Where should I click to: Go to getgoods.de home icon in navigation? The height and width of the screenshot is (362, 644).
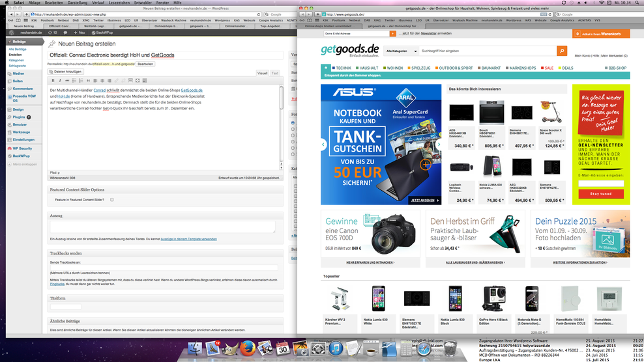[326, 68]
